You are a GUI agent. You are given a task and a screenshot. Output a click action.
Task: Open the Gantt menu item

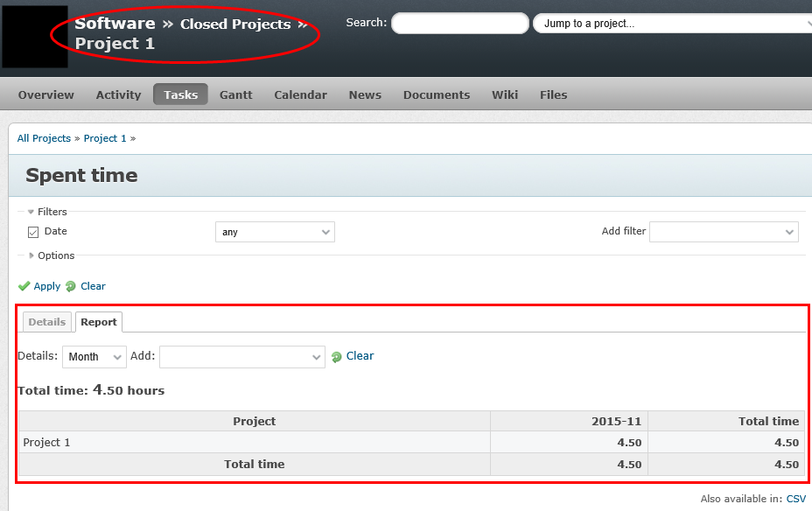(x=236, y=94)
